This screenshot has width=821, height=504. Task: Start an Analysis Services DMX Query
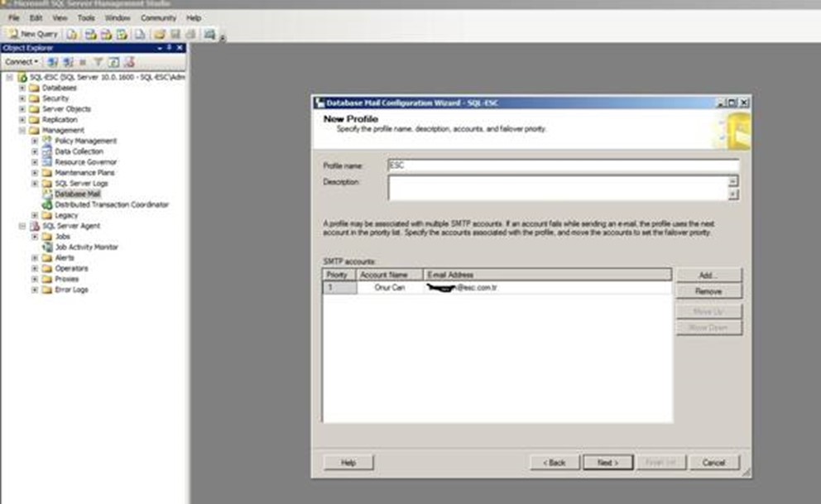pyautogui.click(x=106, y=35)
